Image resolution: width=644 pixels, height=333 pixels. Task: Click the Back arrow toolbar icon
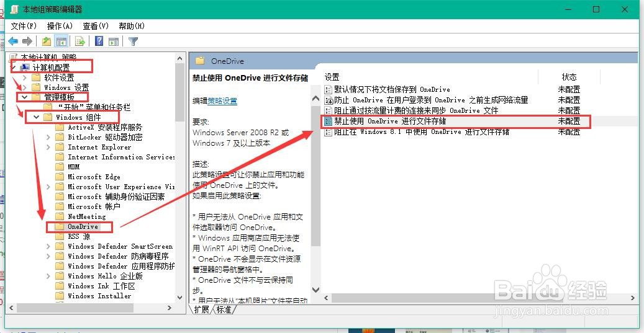tap(13, 41)
